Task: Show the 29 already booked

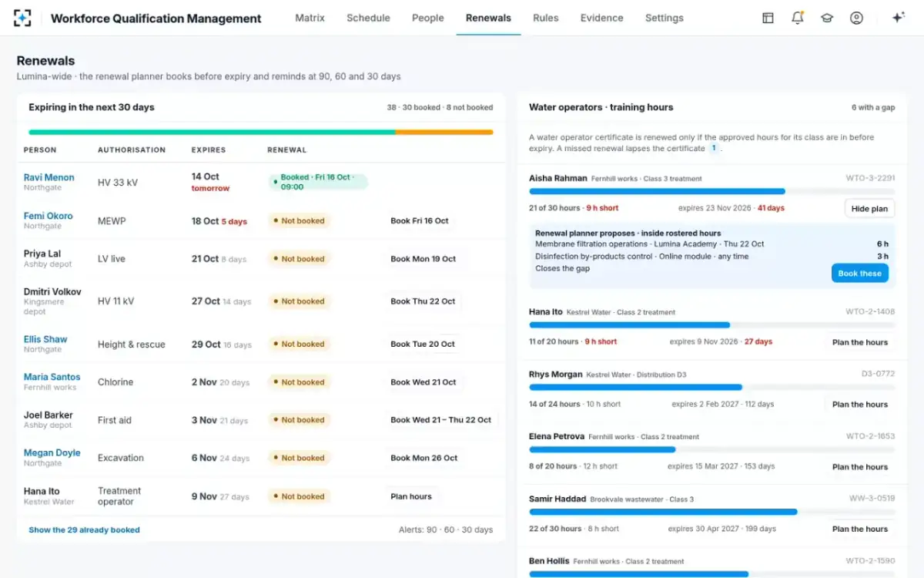Action: click(x=84, y=530)
